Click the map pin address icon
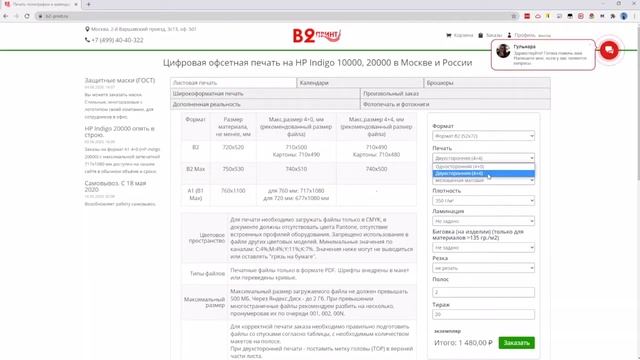The height and width of the screenshot is (360, 640). [87, 29]
